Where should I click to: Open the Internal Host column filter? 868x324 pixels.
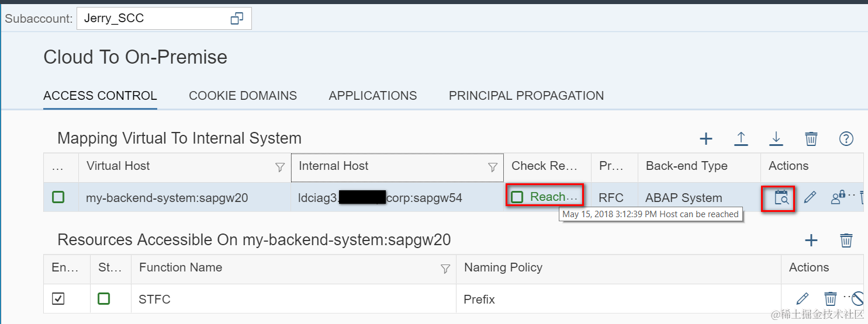pyautogui.click(x=493, y=168)
